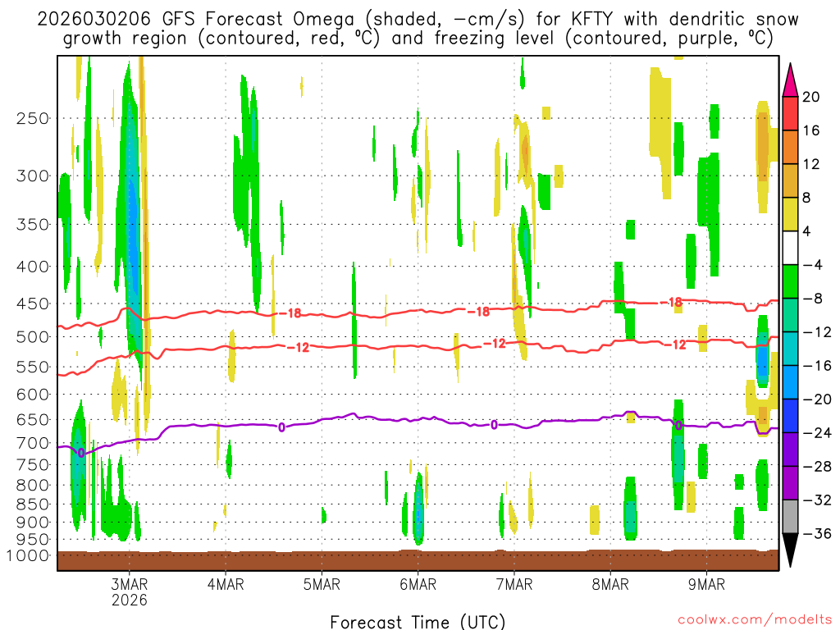Click the gray -36 to -32 colorbar segment
The width and height of the screenshot is (840, 630).
pyautogui.click(x=790, y=517)
